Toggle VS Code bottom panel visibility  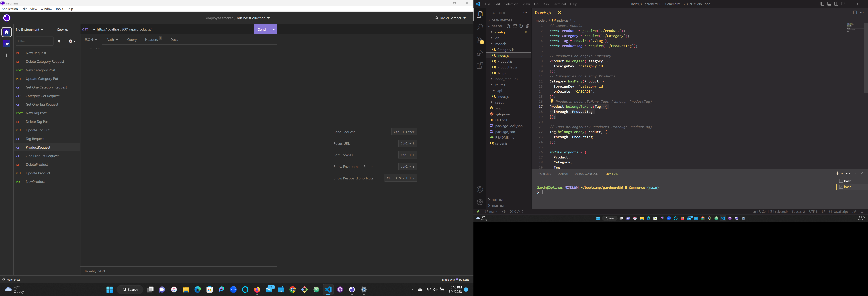[x=830, y=4]
